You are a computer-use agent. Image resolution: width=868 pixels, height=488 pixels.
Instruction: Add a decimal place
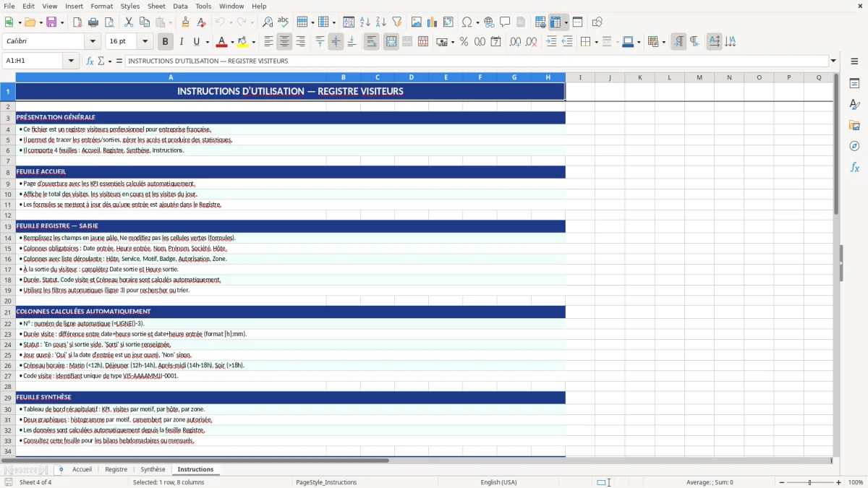point(515,42)
